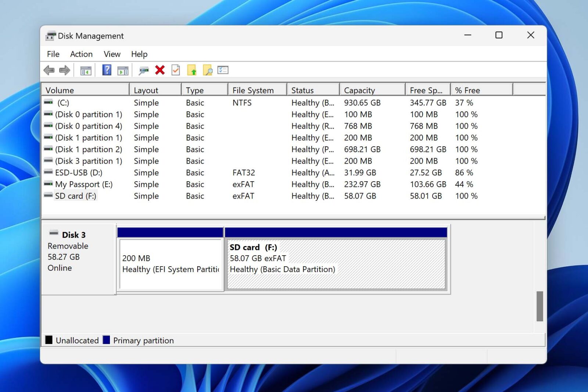Click the folder with green arrow icon
This screenshot has height=392, width=588.
pyautogui.click(x=192, y=70)
